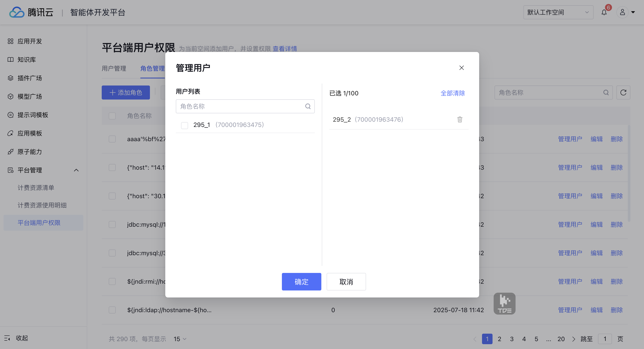Click the 角色名称 search field in dialog
The width and height of the screenshot is (644, 349).
240,107
